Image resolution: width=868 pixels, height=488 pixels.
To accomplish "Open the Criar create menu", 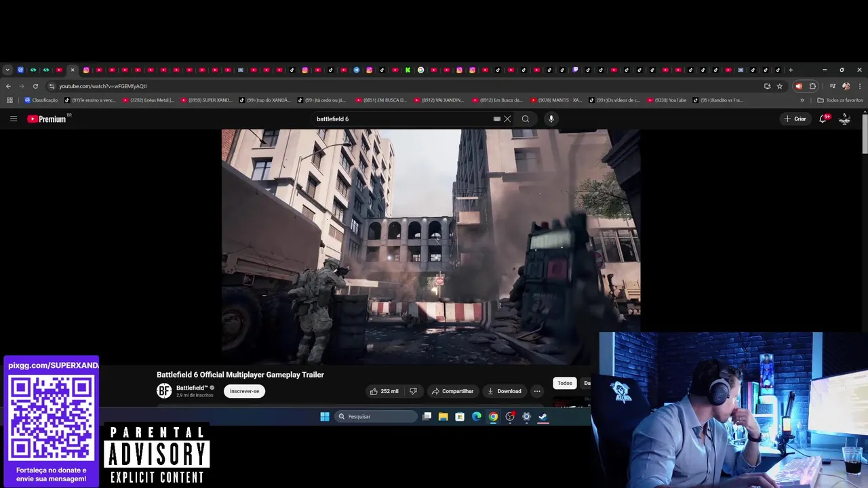I will [x=795, y=119].
